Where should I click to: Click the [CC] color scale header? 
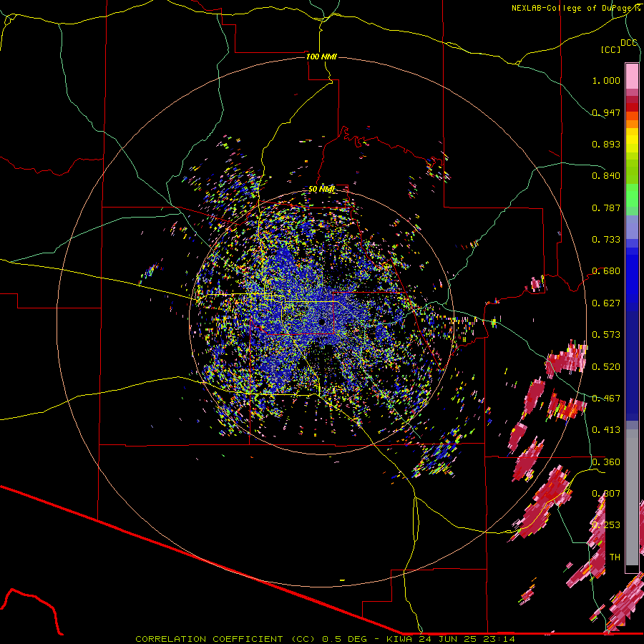pyautogui.click(x=610, y=49)
